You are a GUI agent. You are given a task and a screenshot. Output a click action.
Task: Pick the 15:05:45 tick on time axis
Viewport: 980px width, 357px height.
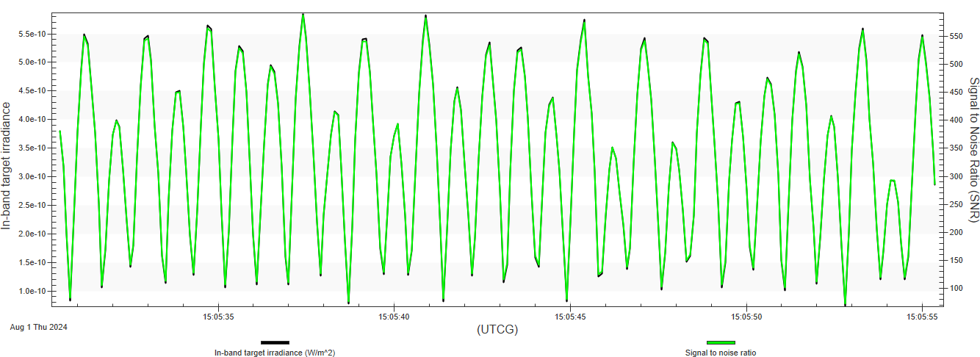pyautogui.click(x=571, y=317)
